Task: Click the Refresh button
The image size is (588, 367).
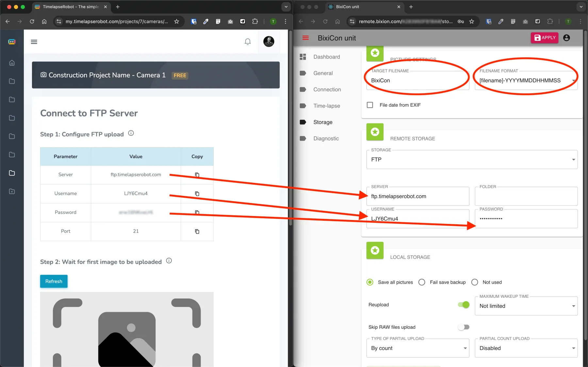Action: coord(54,281)
